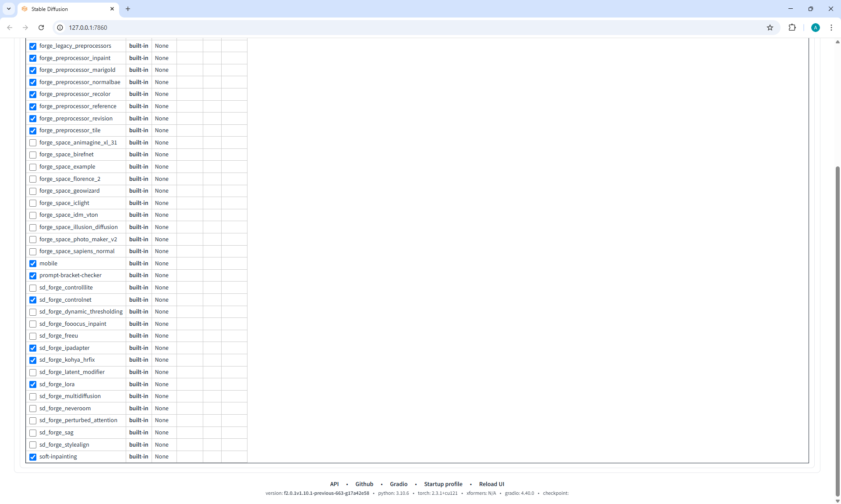Viewport: 841px width, 504px height.
Task: Enable sd_forge_freeu extension checkbox
Action: coord(33,336)
